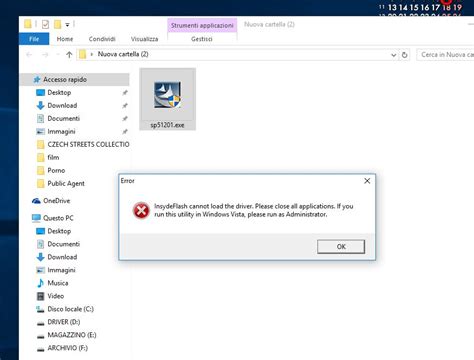Open the ARCHIVIO (F:) drive
This screenshot has width=474, height=360.
pos(67,348)
